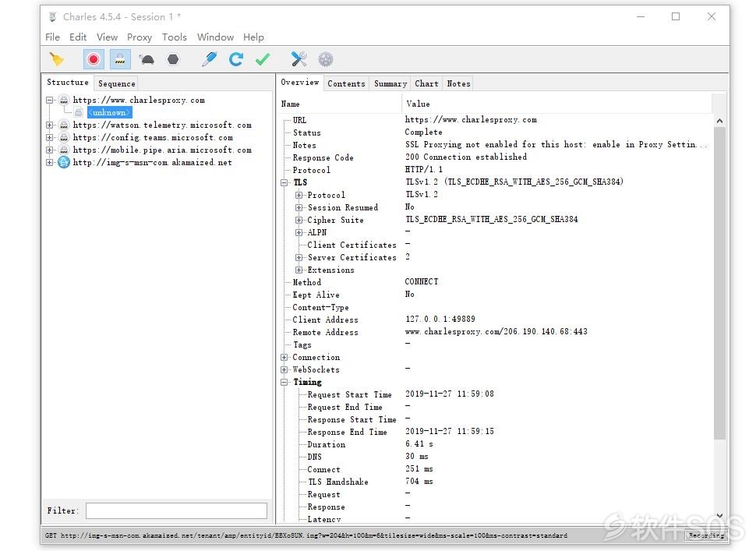Open the View menu
The image size is (756, 551).
107,37
